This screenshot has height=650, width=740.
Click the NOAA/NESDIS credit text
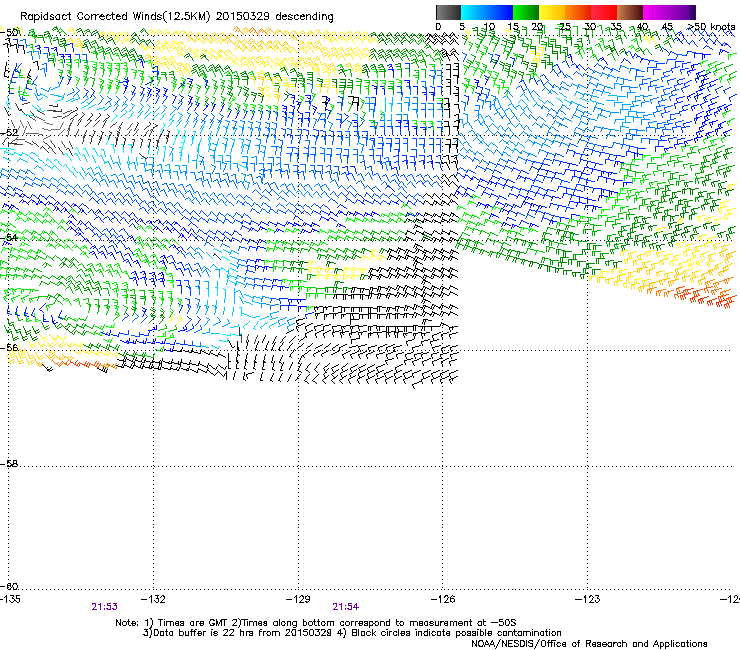589,644
